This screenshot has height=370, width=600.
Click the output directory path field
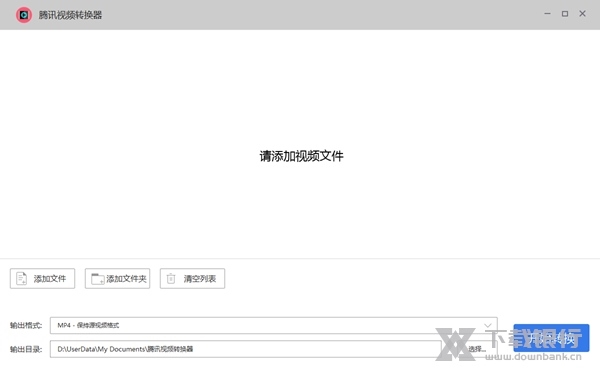(x=245, y=349)
